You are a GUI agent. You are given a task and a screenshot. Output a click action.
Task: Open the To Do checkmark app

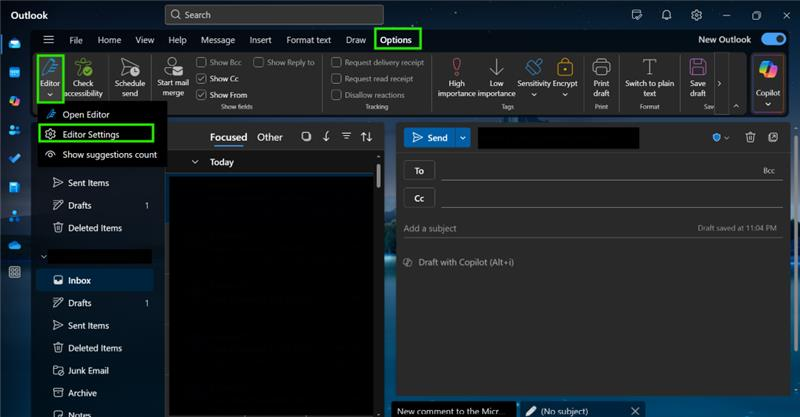pos(14,158)
